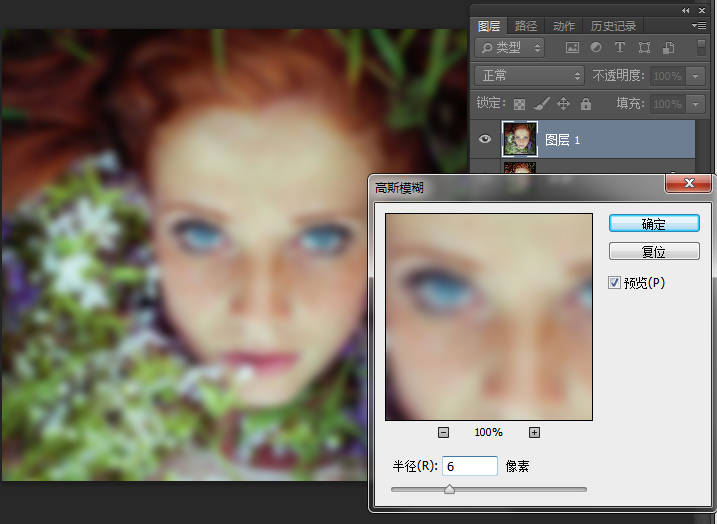This screenshot has width=717, height=524.
Task: Click the 填充 100% field
Action: coord(668,104)
